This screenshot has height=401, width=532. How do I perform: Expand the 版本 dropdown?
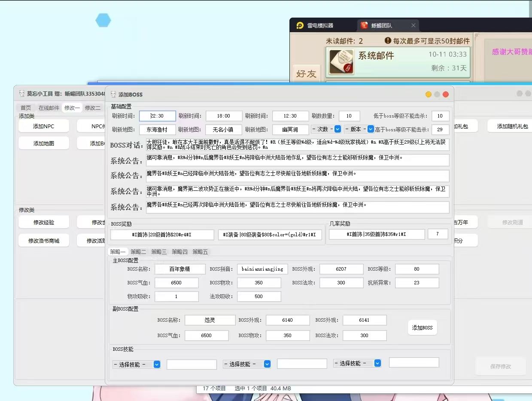(x=371, y=129)
